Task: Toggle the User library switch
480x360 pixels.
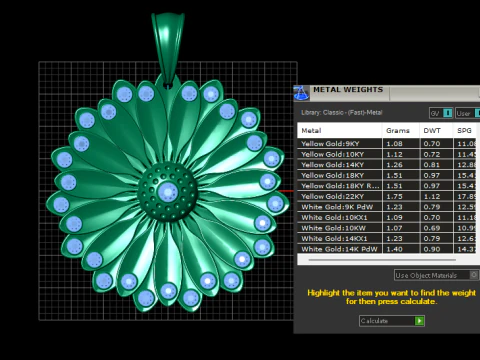Action: (x=477, y=113)
